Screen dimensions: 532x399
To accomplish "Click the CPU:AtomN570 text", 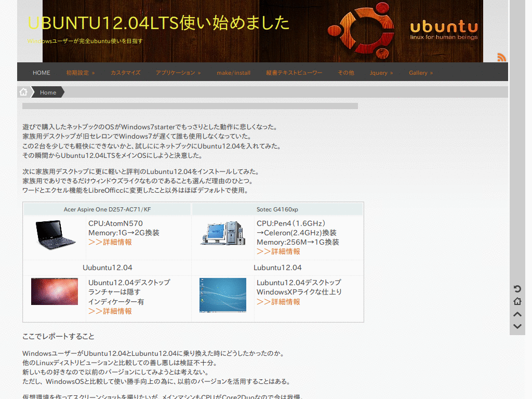I will tap(115, 223).
